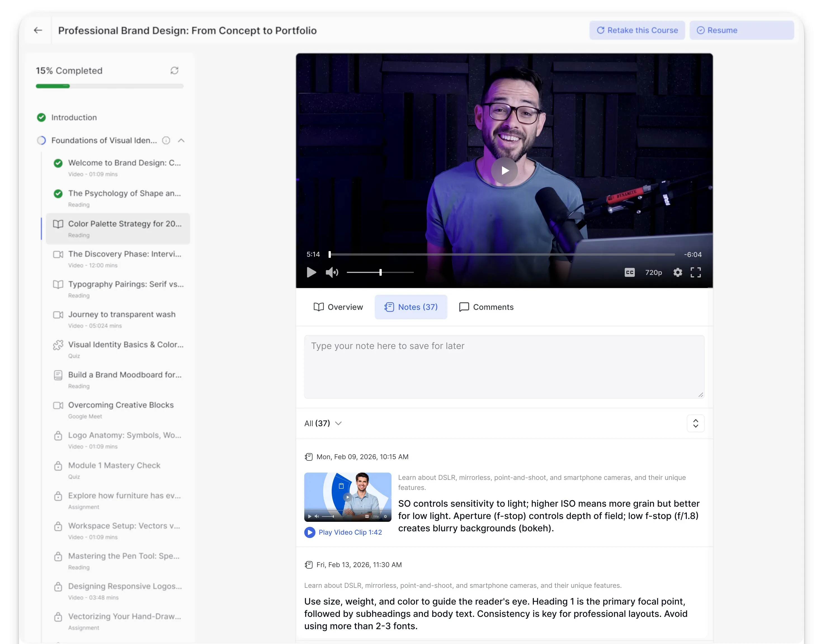Go back using the left arrow icon
The image size is (823, 644).
pos(38,30)
